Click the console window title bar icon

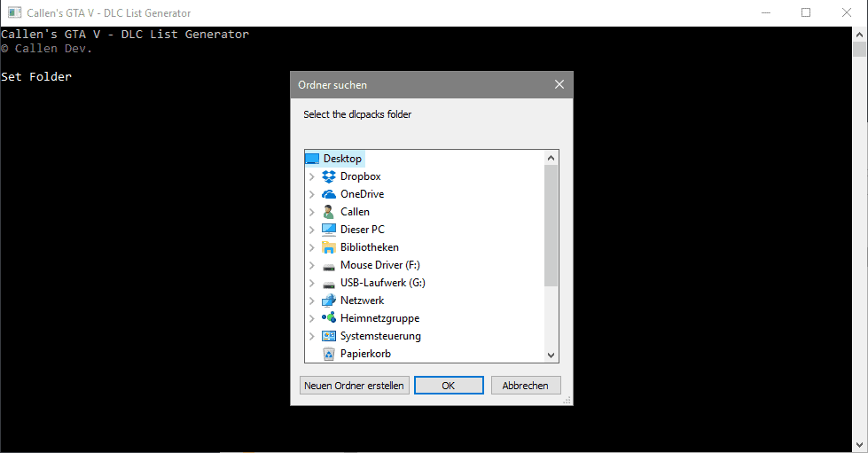(x=15, y=13)
